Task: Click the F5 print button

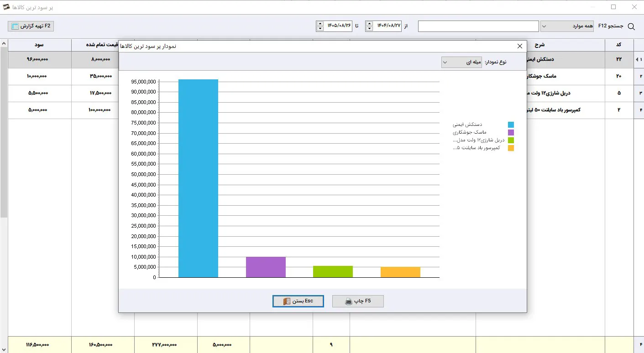Action: pyautogui.click(x=358, y=301)
